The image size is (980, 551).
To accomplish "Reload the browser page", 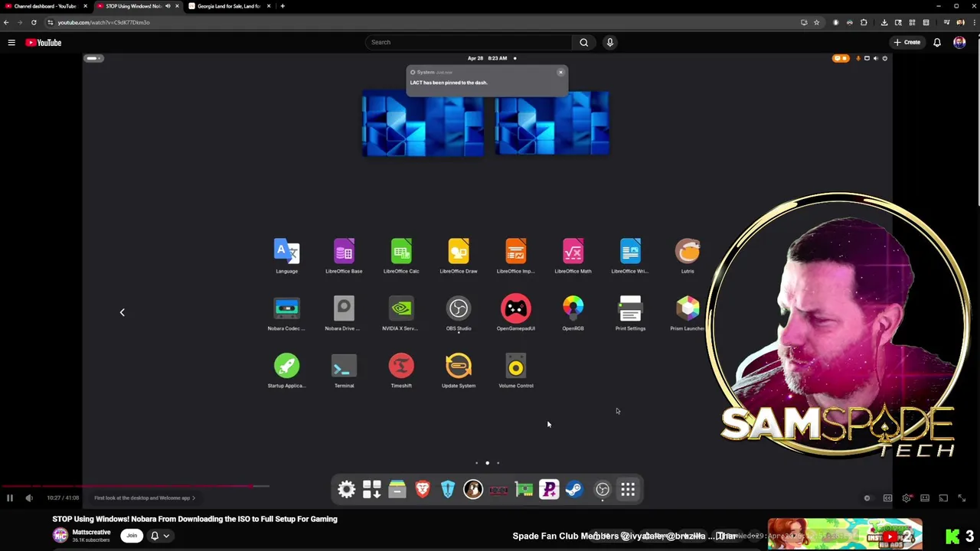I will point(34,22).
